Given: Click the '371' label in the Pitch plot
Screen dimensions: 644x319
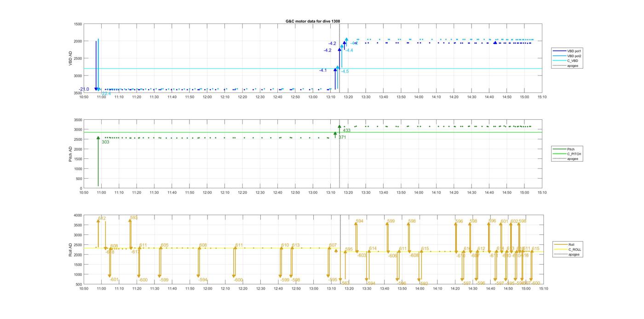Looking at the screenshot, I should pos(342,137).
